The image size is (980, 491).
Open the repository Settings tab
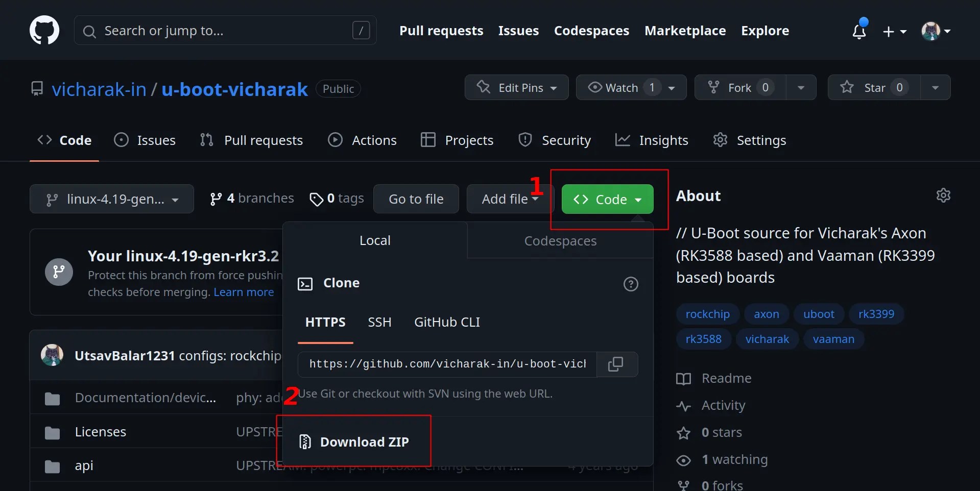749,140
